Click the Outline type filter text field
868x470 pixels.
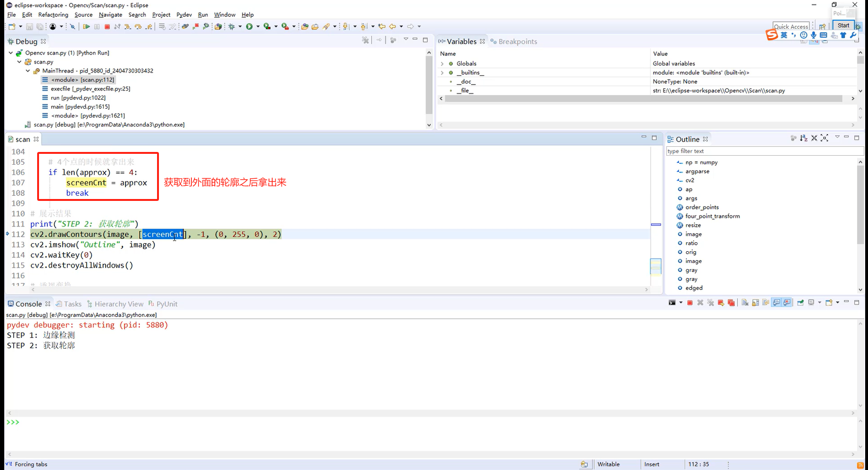click(x=765, y=151)
